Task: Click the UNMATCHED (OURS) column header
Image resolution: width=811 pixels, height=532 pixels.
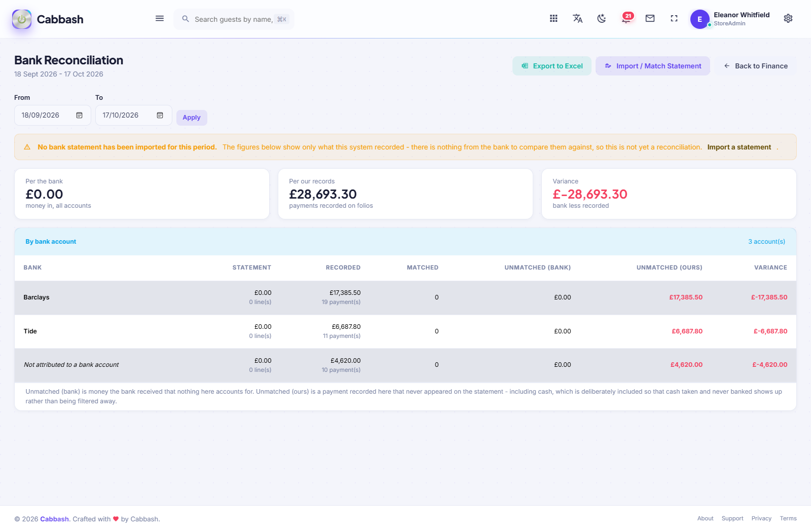Action: point(670,268)
